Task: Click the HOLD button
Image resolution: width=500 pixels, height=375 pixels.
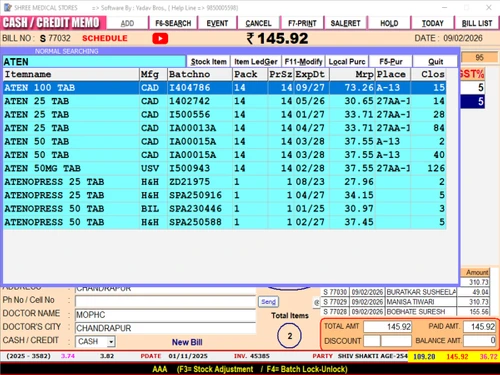Action: pyautogui.click(x=389, y=23)
